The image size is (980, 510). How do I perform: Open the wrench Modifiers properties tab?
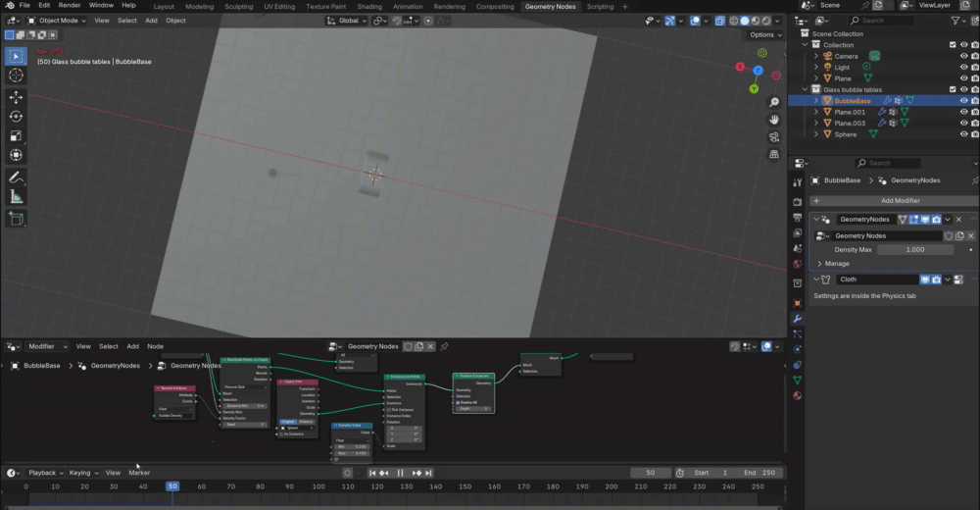point(797,319)
